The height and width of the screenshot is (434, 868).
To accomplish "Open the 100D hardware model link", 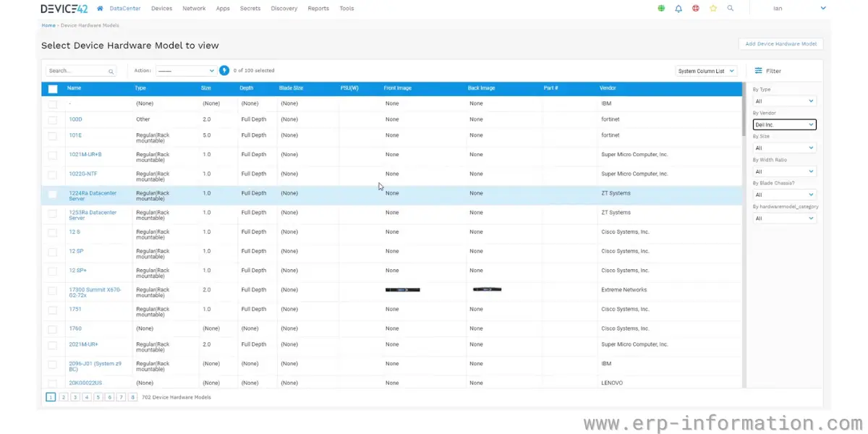I will pyautogui.click(x=76, y=119).
